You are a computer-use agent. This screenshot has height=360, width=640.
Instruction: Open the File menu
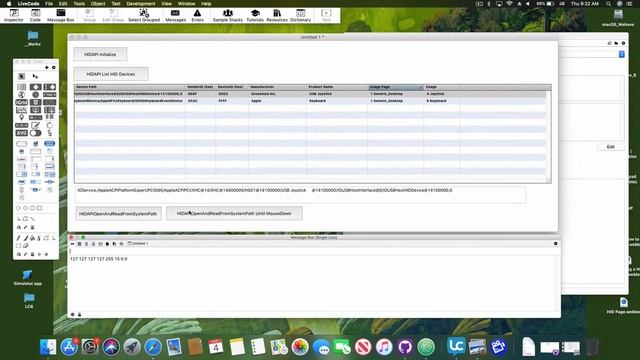(x=49, y=4)
